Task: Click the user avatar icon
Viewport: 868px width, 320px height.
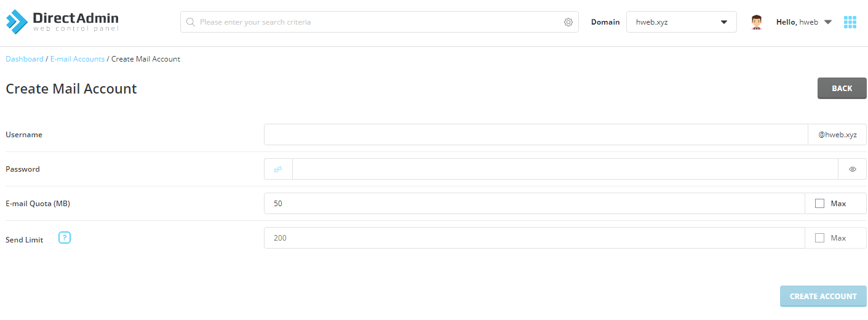Action: [757, 22]
